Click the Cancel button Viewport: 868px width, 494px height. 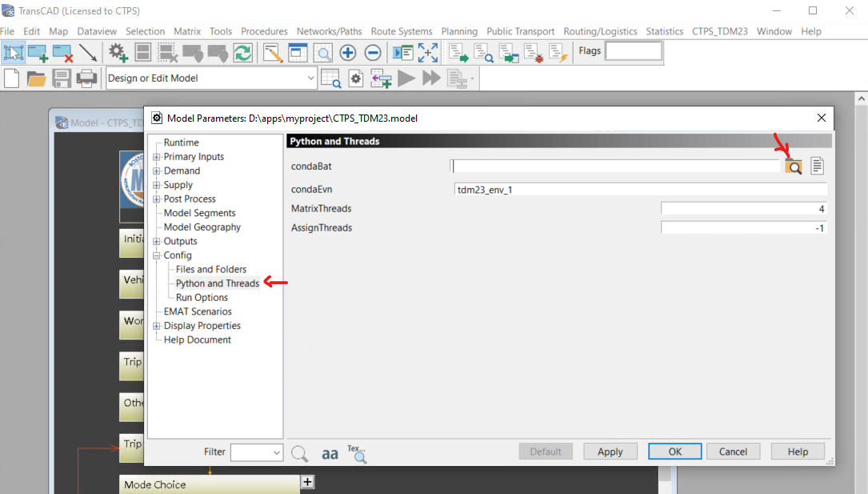733,452
